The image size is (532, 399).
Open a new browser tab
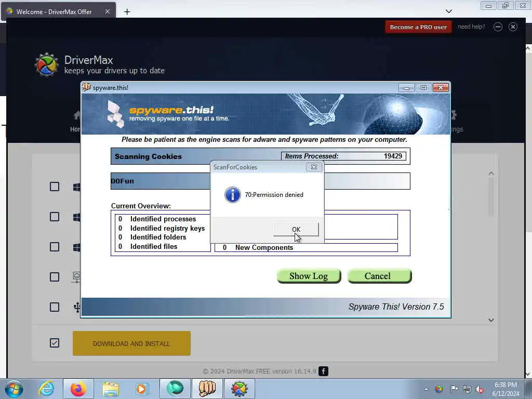coord(127,12)
